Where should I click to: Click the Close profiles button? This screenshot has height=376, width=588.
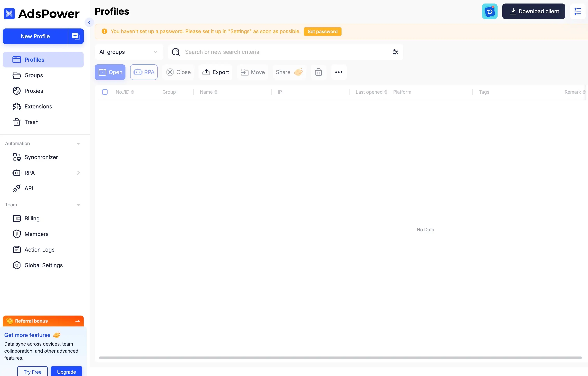(x=178, y=72)
